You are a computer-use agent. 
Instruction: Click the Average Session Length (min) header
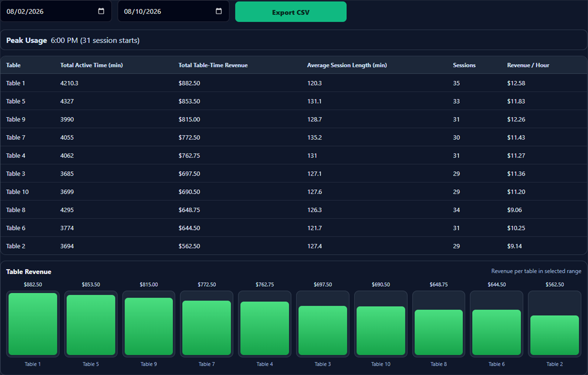coord(347,65)
